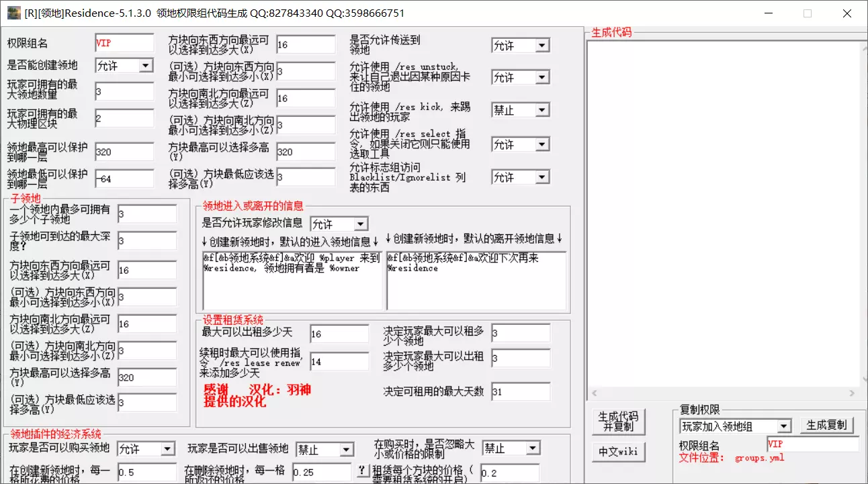This screenshot has width=868, height=484.
Task: Click the top 方块最高可以选择多高(Y) field
Action: pyautogui.click(x=306, y=152)
